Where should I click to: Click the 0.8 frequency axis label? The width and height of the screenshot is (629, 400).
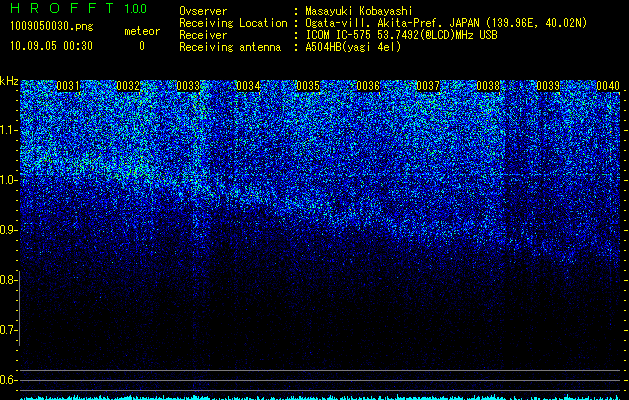pos(7,280)
